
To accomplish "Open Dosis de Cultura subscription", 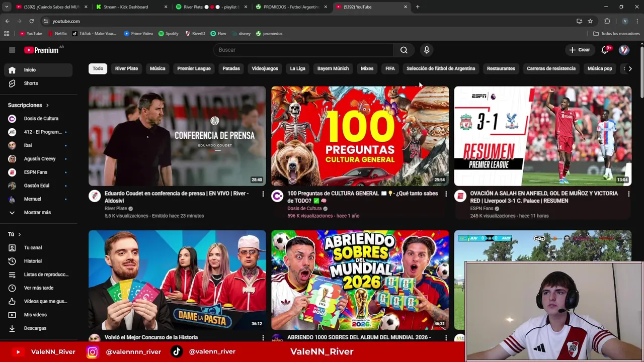I will pyautogui.click(x=38, y=119).
